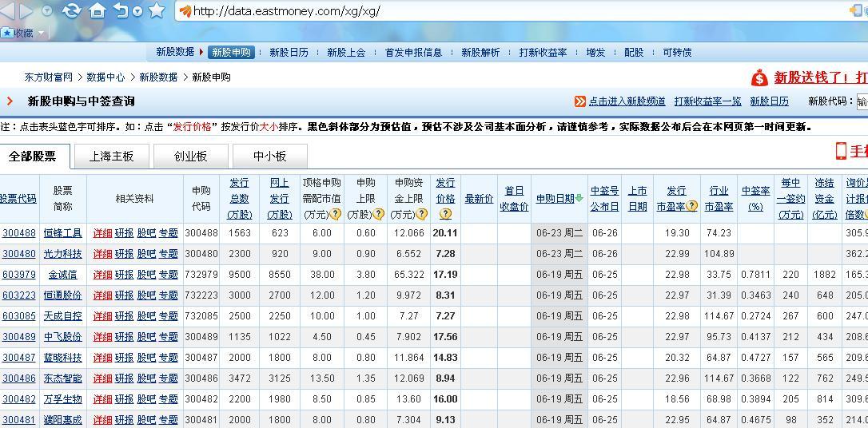Select the 新股申购 nav tab
This screenshot has height=428, width=868.
click(x=232, y=53)
